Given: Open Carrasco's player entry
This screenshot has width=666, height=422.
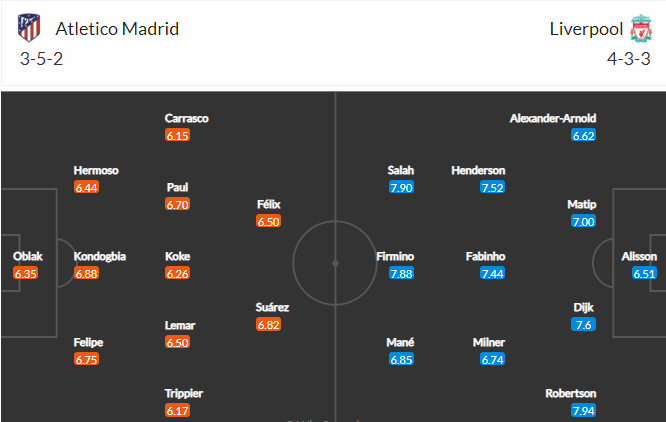Looking at the screenshot, I should [186, 118].
